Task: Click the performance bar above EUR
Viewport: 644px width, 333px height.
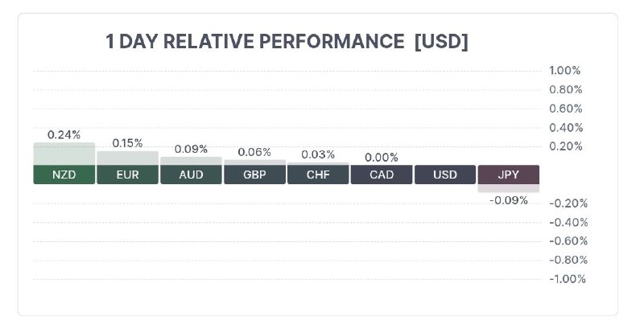Action: (x=127, y=158)
